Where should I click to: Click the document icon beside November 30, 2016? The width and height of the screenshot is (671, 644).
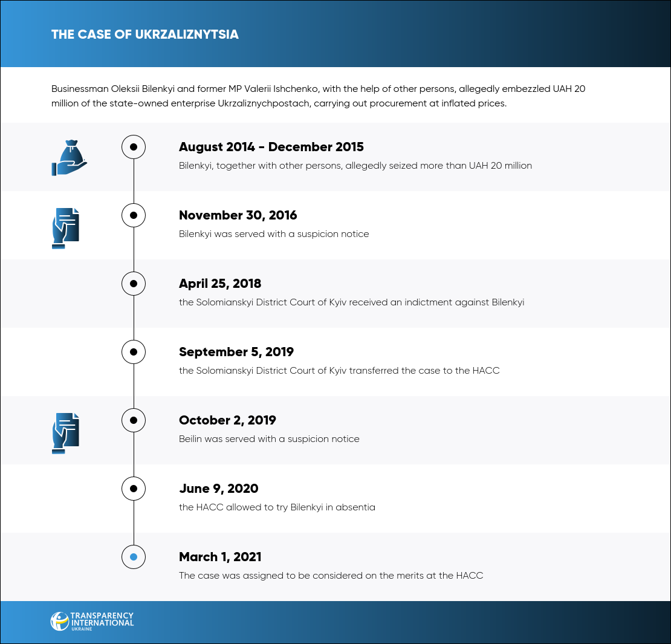pos(65,228)
